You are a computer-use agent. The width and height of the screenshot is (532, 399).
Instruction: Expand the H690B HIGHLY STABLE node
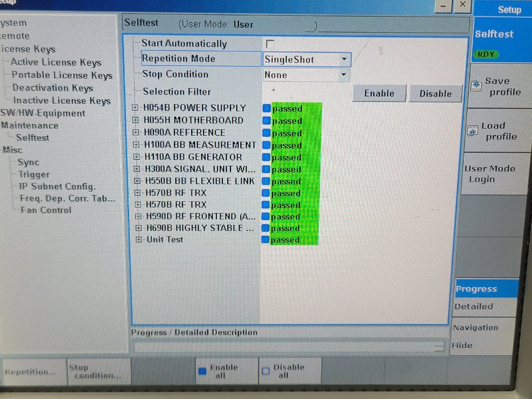tap(139, 228)
